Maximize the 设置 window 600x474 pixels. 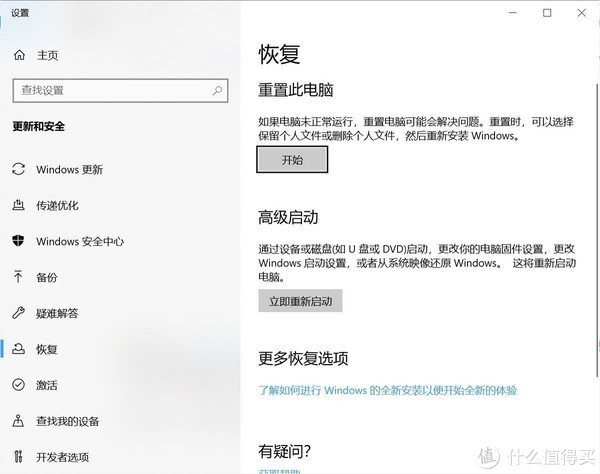point(547,13)
